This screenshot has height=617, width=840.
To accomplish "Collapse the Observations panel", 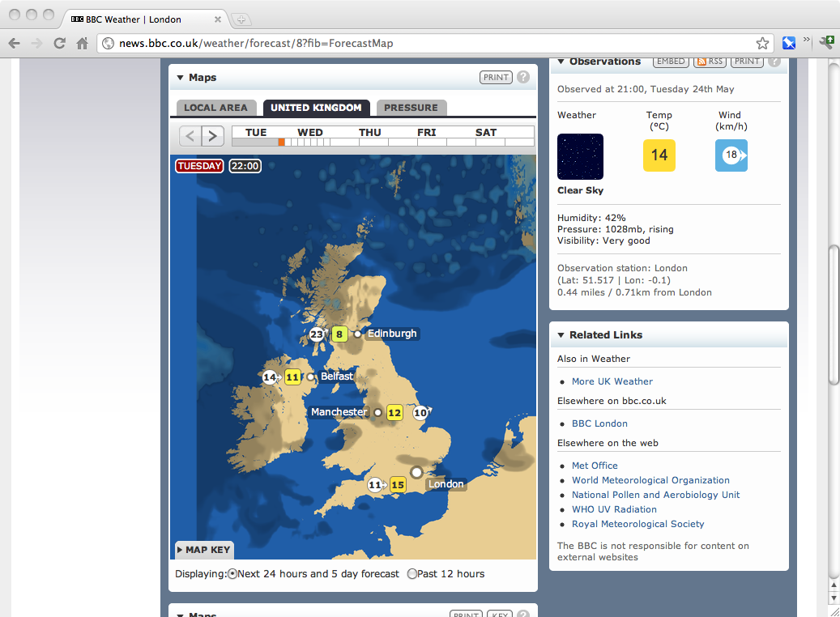I will point(561,62).
